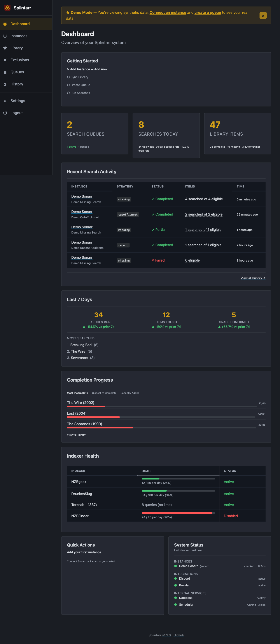The height and width of the screenshot is (644, 280).
Task: Click Demo Sonarr green status dot
Action: [x=175, y=566]
